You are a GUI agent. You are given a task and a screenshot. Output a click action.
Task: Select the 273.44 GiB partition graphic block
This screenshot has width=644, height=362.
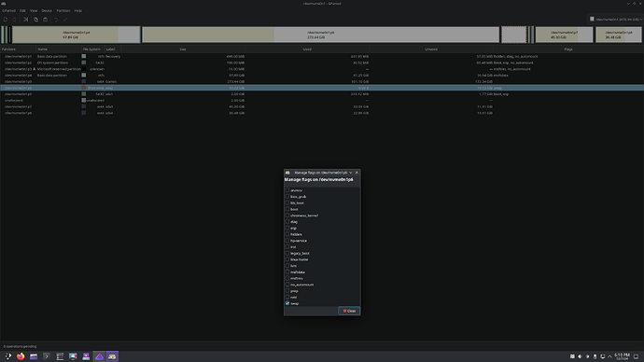[x=320, y=35]
